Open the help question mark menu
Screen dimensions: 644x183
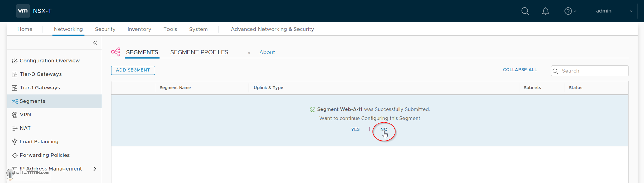[x=570, y=11]
